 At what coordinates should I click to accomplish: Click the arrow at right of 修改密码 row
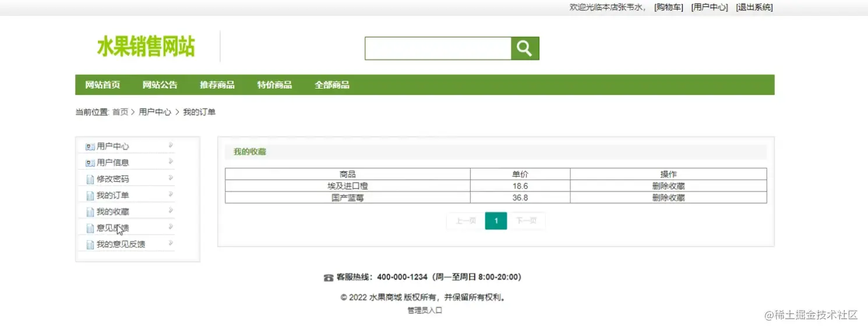[x=171, y=178]
